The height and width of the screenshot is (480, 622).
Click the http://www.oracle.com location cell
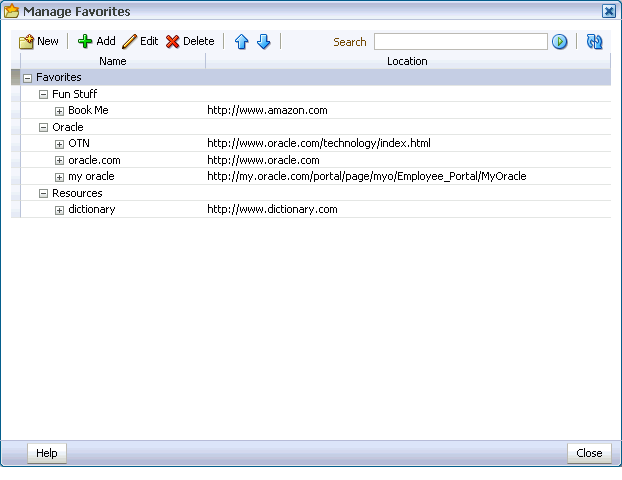(x=263, y=160)
